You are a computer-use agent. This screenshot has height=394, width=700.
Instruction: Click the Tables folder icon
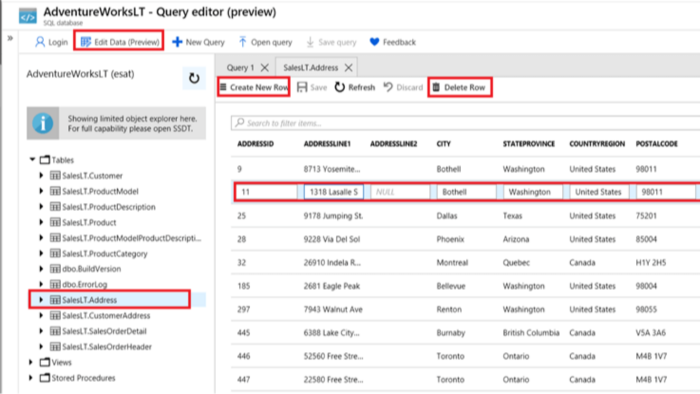point(45,159)
